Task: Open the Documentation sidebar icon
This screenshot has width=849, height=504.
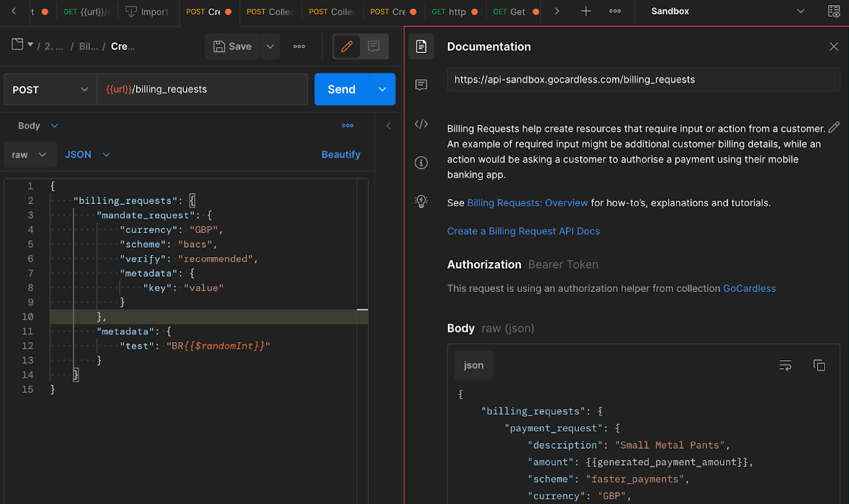Action: pos(421,46)
